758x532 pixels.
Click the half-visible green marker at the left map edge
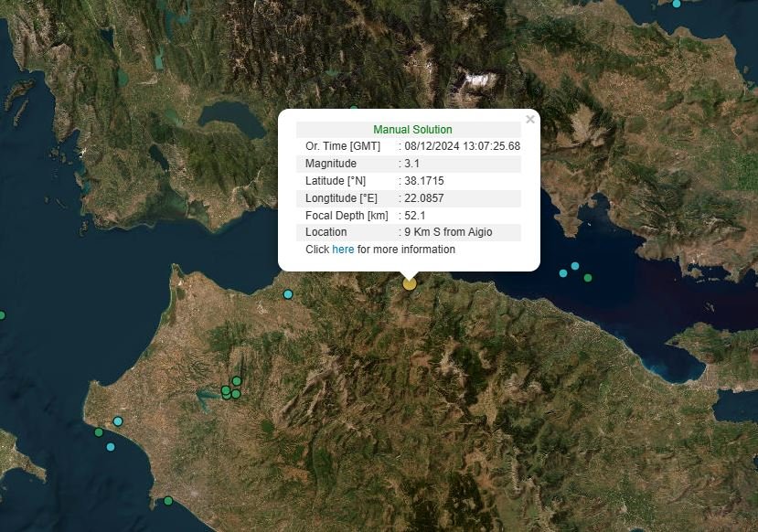(x=2, y=315)
